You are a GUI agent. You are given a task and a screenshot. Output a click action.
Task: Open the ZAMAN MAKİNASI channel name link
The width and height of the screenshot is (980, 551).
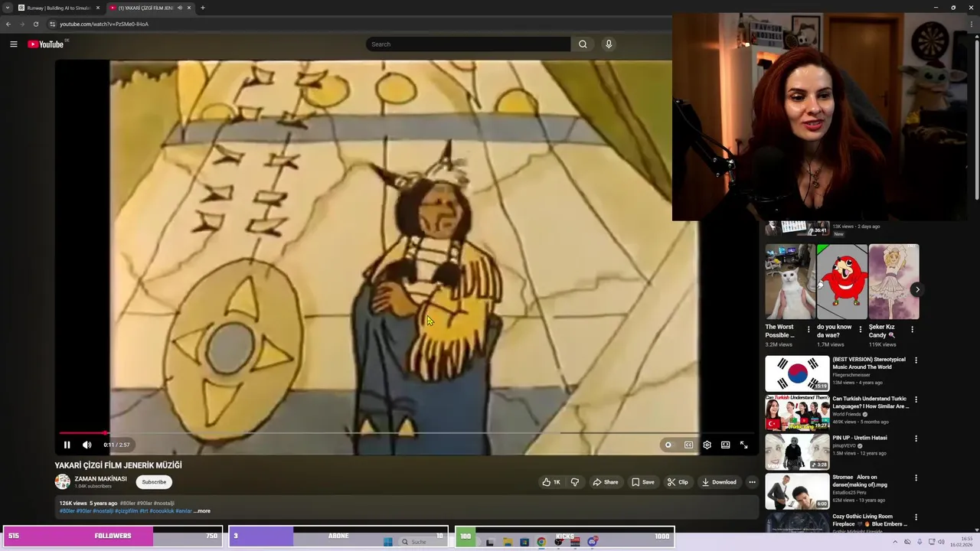point(100,479)
